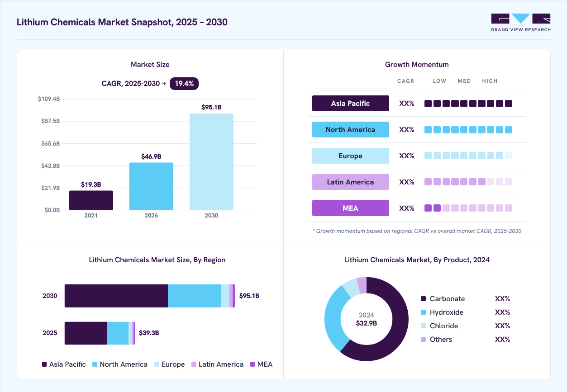This screenshot has height=392, width=567.
Task: Click the Asia Pacific growth momentum meter
Action: (x=468, y=104)
